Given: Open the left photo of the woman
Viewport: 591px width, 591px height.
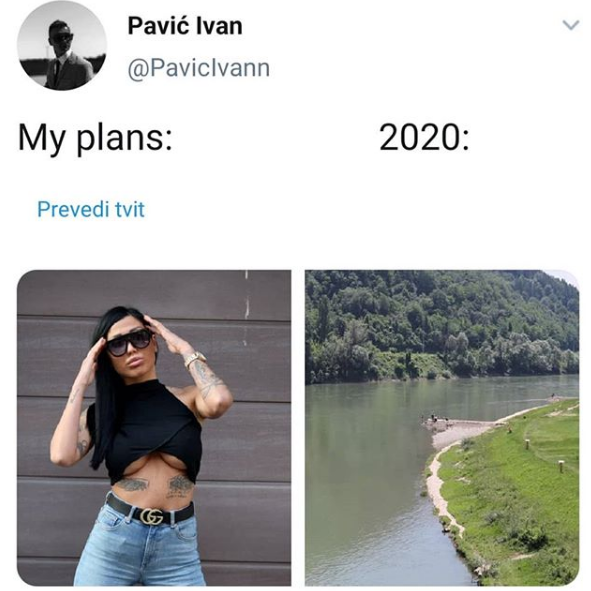Looking at the screenshot, I should click(x=154, y=428).
